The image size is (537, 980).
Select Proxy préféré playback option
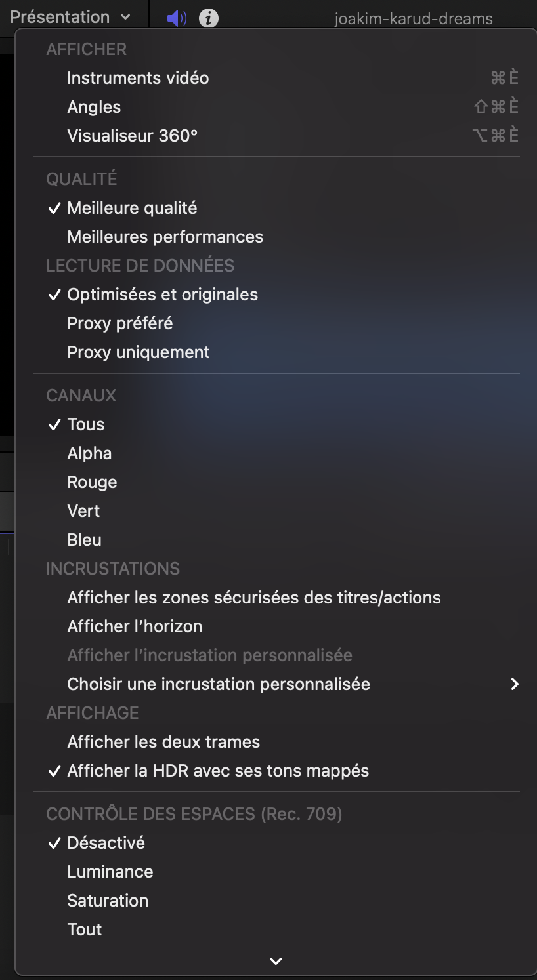point(119,323)
